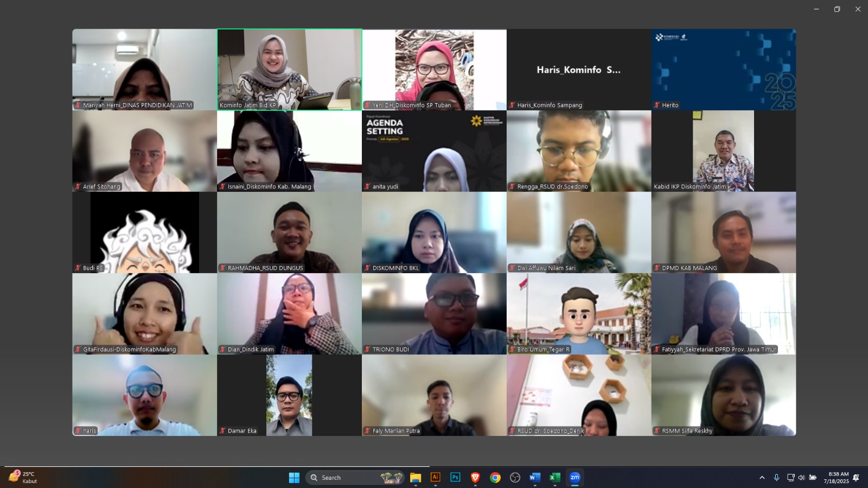Select the Dian_Dindik Jatim video tile
The image size is (868, 488).
point(289,314)
